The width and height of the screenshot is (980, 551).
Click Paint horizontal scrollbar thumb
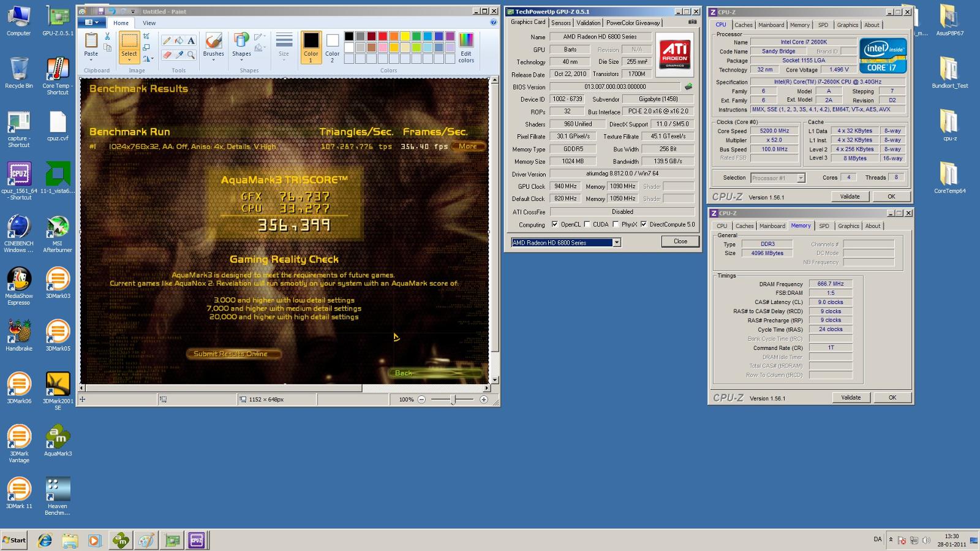[225, 388]
